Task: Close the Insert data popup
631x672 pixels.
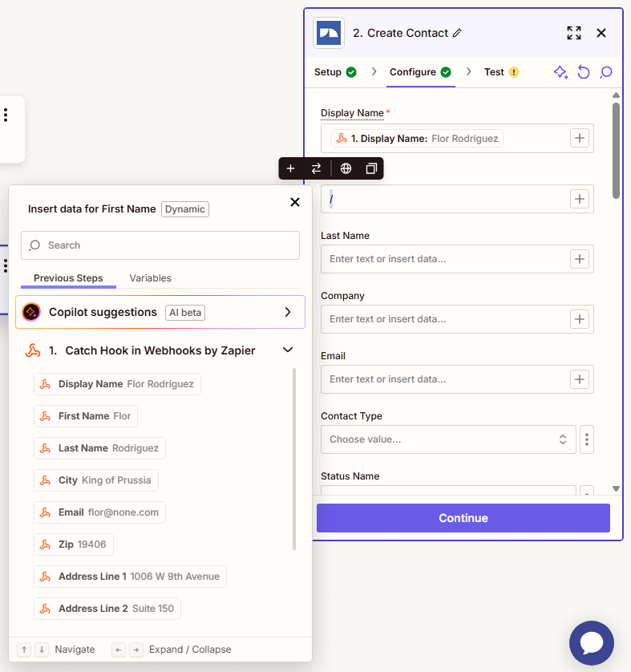Action: (x=295, y=202)
